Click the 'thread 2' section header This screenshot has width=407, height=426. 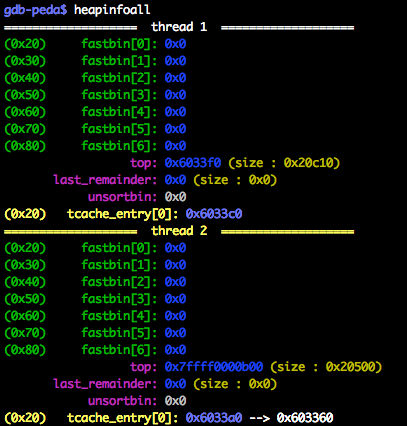pos(179,231)
